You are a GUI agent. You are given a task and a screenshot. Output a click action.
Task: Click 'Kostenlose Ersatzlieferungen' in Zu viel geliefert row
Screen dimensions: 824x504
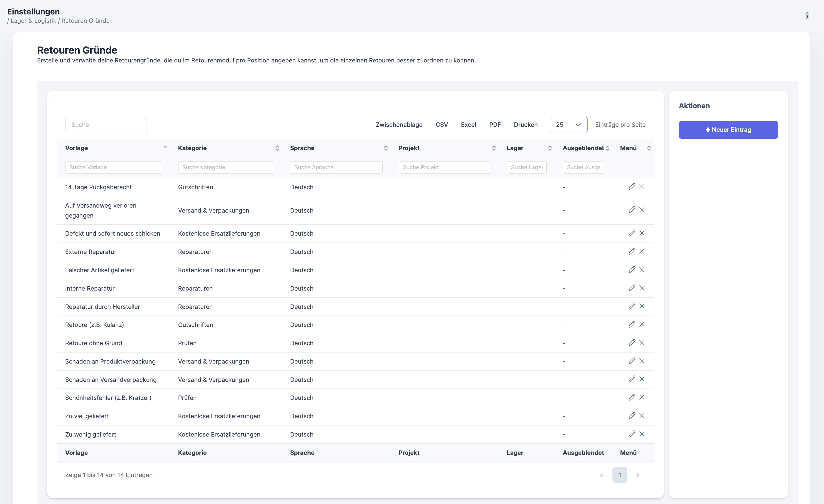[219, 416]
